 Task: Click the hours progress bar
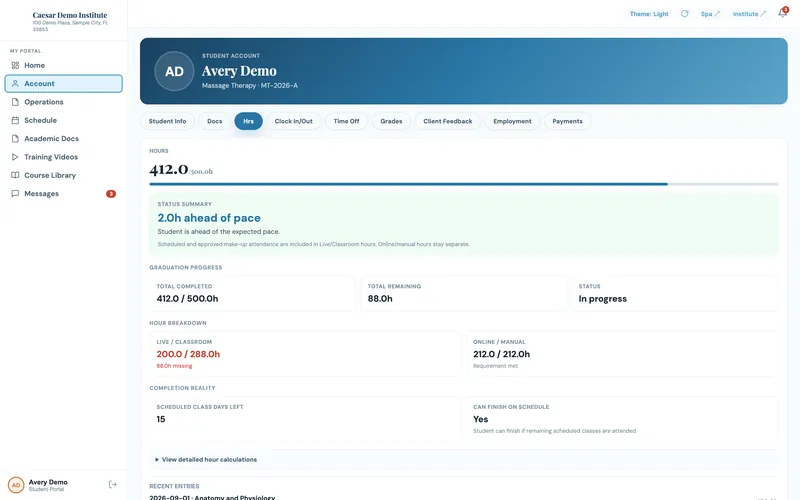pyautogui.click(x=463, y=184)
